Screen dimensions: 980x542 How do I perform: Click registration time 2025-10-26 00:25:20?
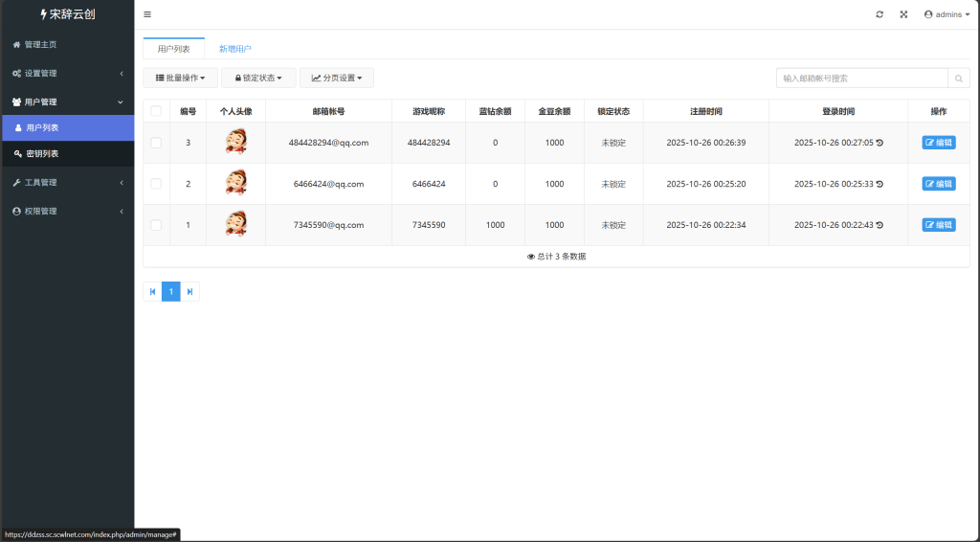coord(706,184)
